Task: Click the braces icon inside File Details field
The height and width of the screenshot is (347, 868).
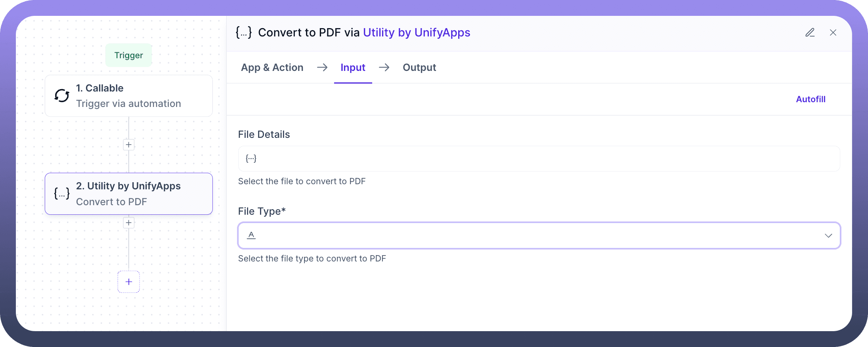Action: (251, 158)
